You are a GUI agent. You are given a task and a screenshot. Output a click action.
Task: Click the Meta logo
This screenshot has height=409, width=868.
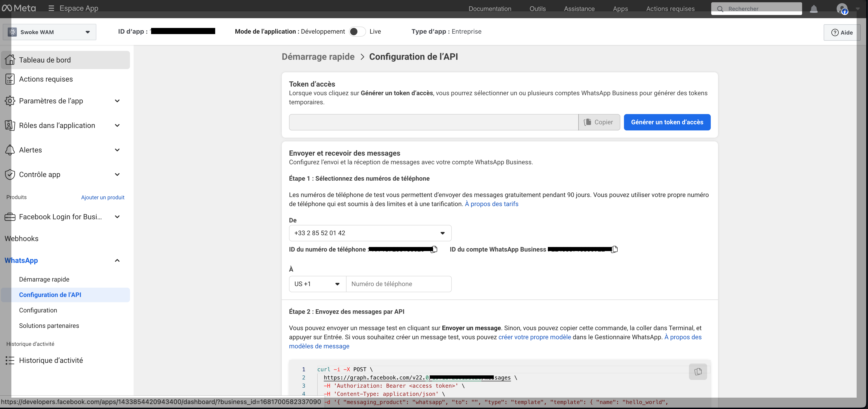(19, 8)
